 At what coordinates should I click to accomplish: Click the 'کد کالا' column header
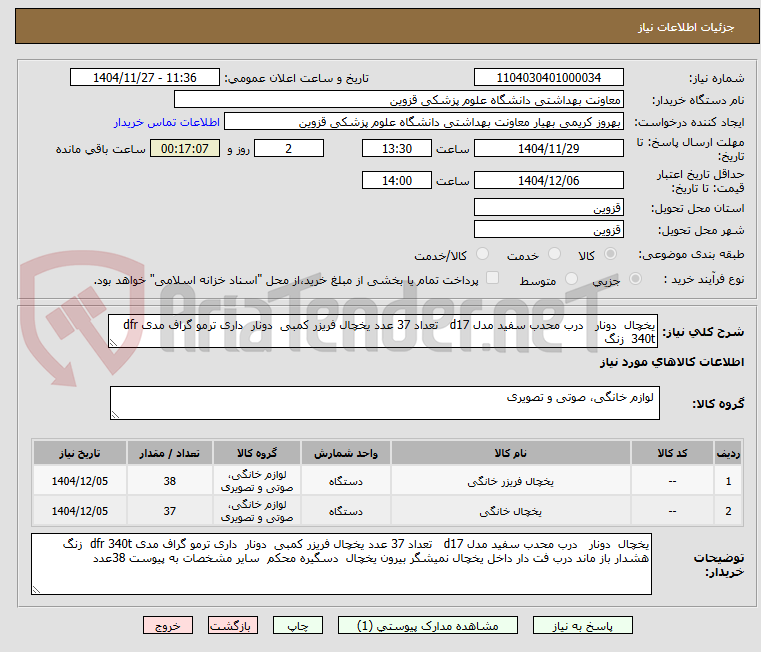[x=672, y=453]
